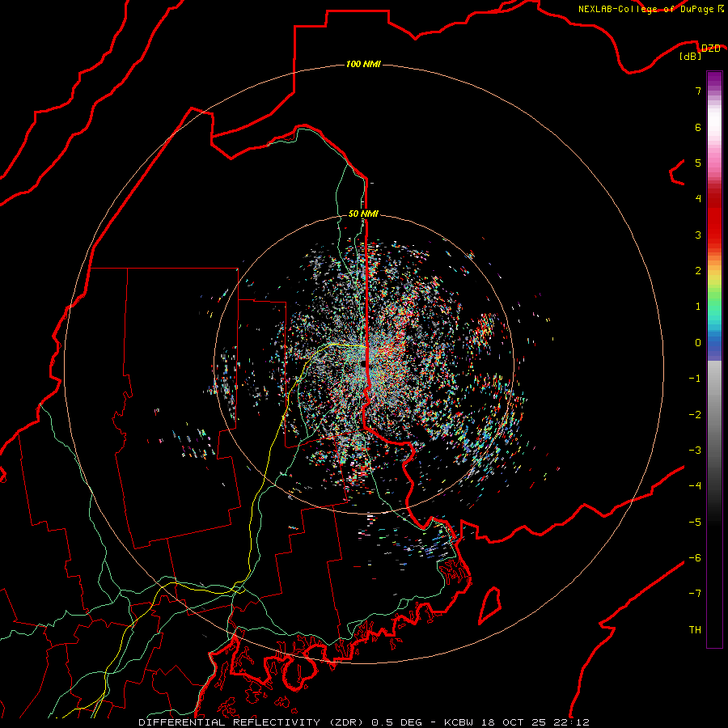Click the ZDR color scale bar

714,359
